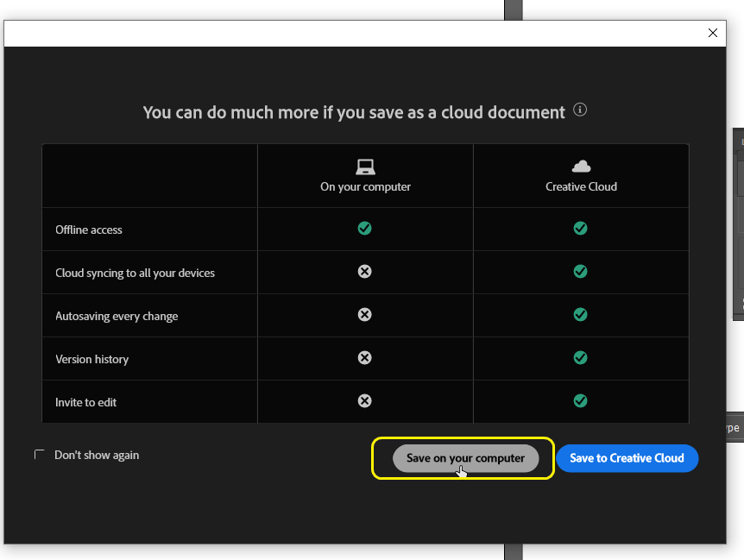Click the Invite to edit checkmark under Creative Cloud

coord(580,400)
